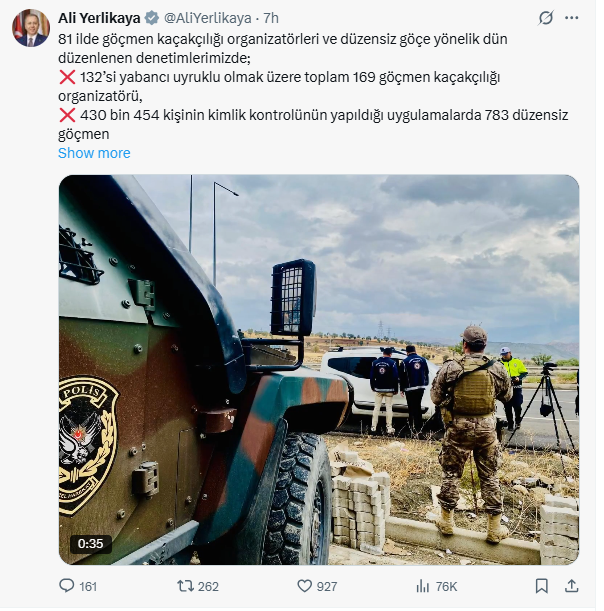Open the @AliYerlikaya handle link
Viewport: 604px width, 611px height.
coord(207,18)
